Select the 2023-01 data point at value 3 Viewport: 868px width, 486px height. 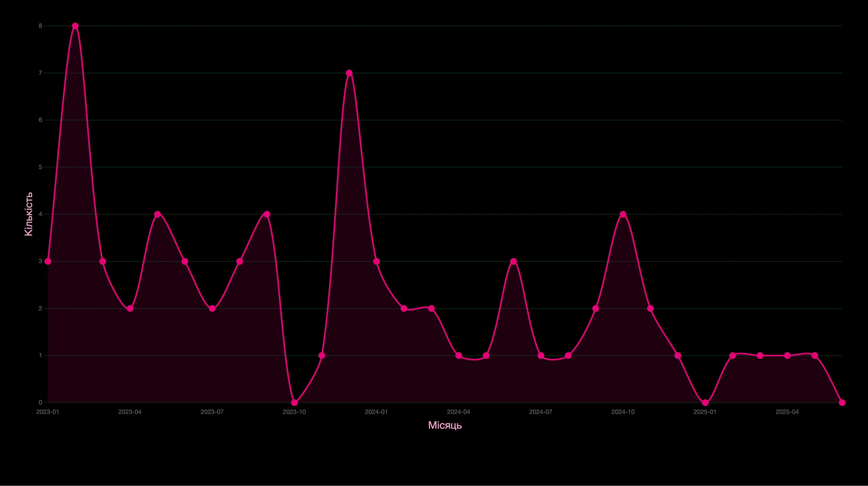click(x=48, y=261)
